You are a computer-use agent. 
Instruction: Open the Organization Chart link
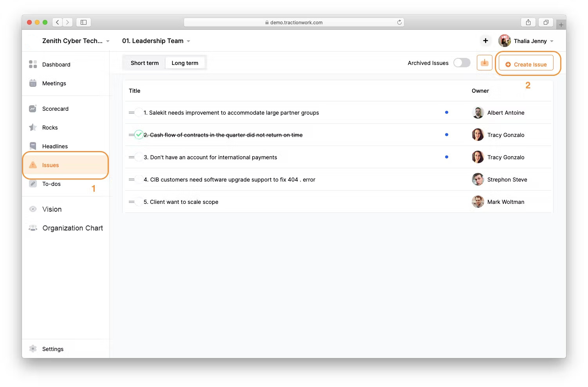73,228
